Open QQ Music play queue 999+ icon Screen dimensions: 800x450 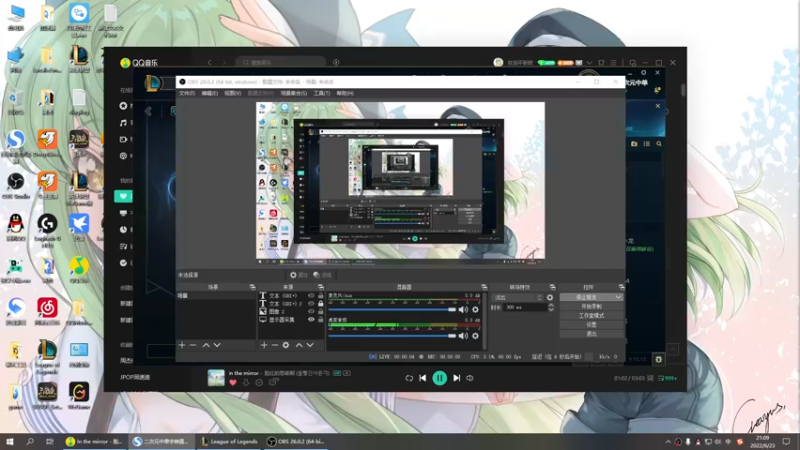[x=667, y=378]
